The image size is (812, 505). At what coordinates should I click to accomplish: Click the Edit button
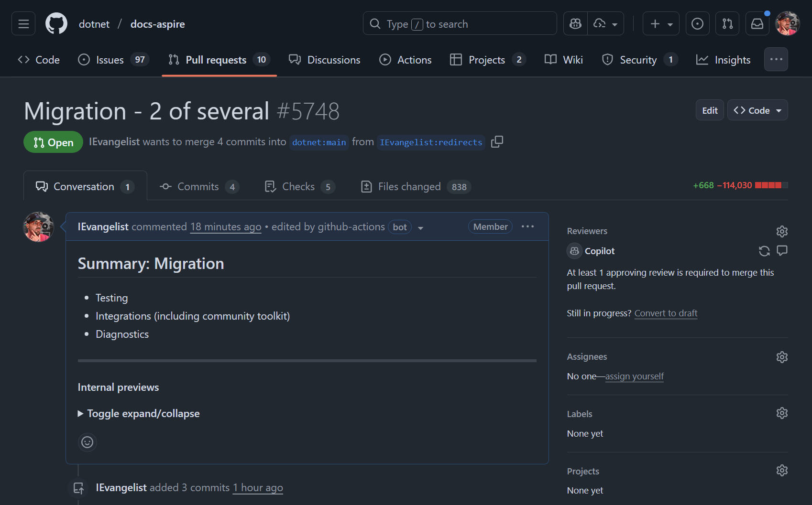coord(709,110)
